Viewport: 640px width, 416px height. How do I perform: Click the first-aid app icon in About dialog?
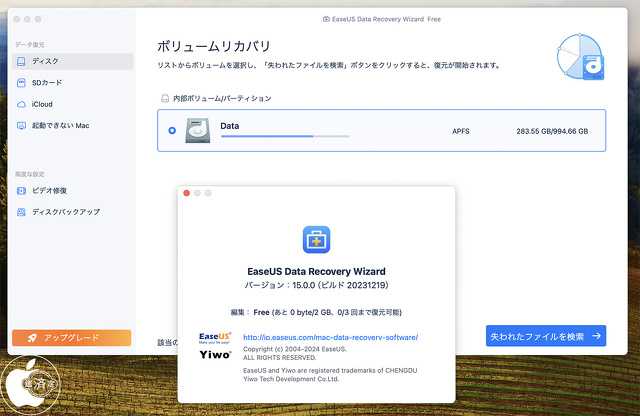(316, 240)
